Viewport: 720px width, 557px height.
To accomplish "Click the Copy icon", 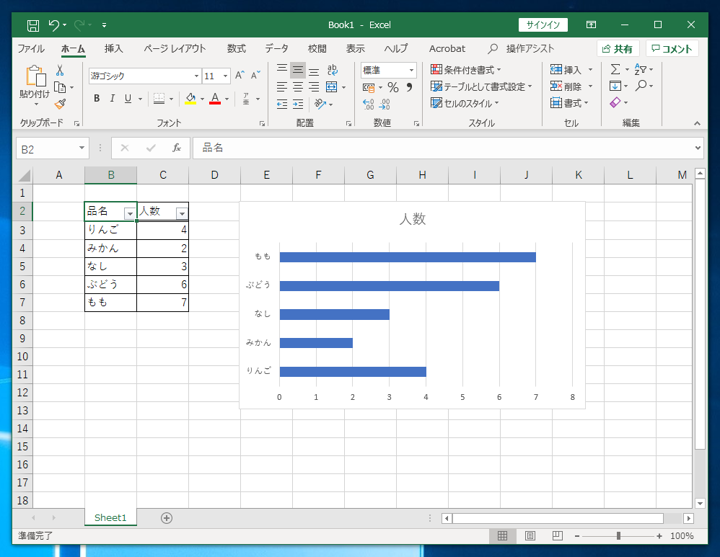I will click(60, 87).
